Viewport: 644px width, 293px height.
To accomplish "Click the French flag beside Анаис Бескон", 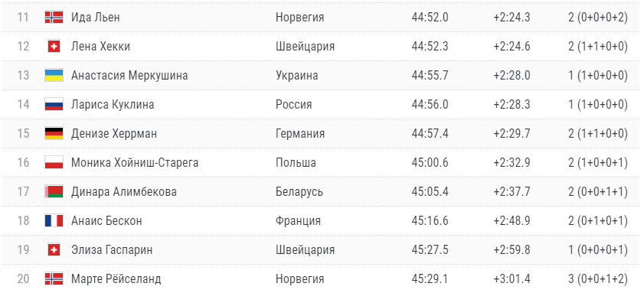I will (x=54, y=221).
